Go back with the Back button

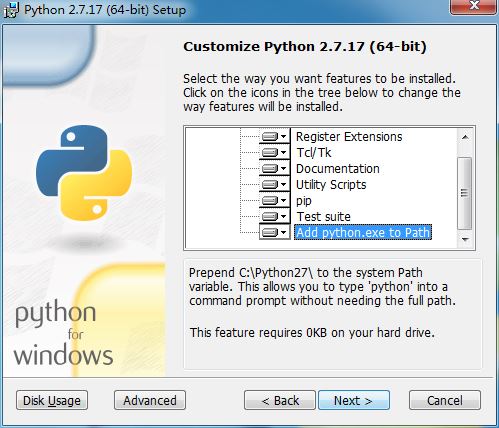[x=280, y=400]
